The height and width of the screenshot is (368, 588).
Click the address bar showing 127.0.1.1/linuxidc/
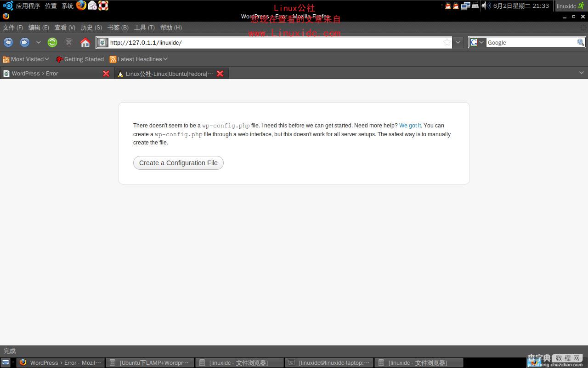pyautogui.click(x=275, y=42)
